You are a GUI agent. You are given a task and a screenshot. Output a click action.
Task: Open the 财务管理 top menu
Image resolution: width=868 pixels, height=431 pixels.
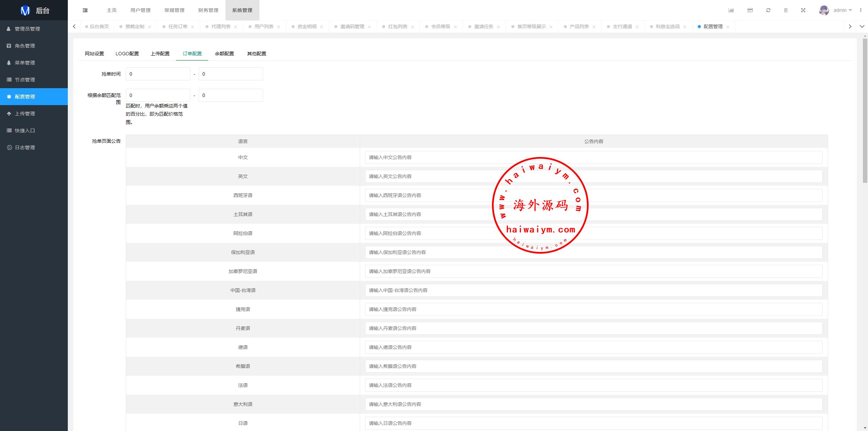click(x=208, y=10)
